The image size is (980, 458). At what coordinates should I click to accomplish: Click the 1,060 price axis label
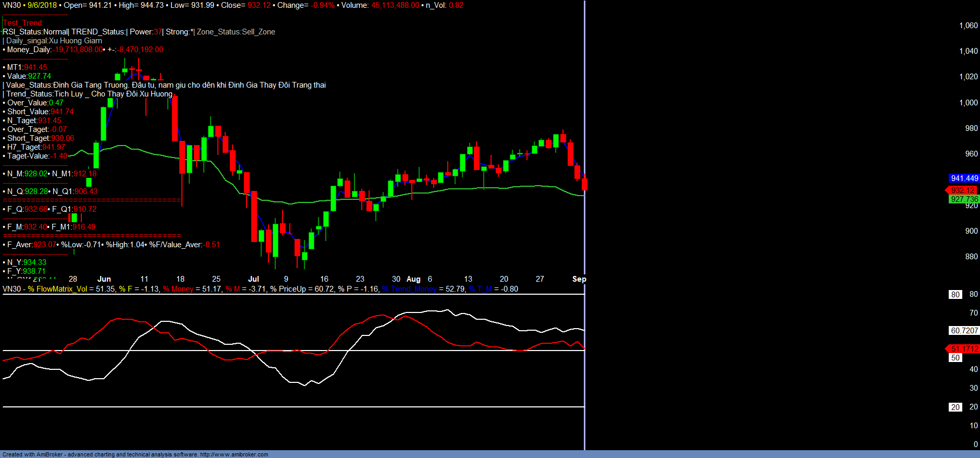[968, 26]
